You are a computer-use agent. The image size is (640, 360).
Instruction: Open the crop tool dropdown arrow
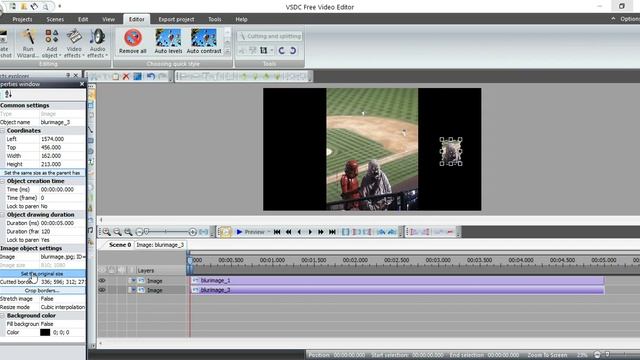coord(272,51)
